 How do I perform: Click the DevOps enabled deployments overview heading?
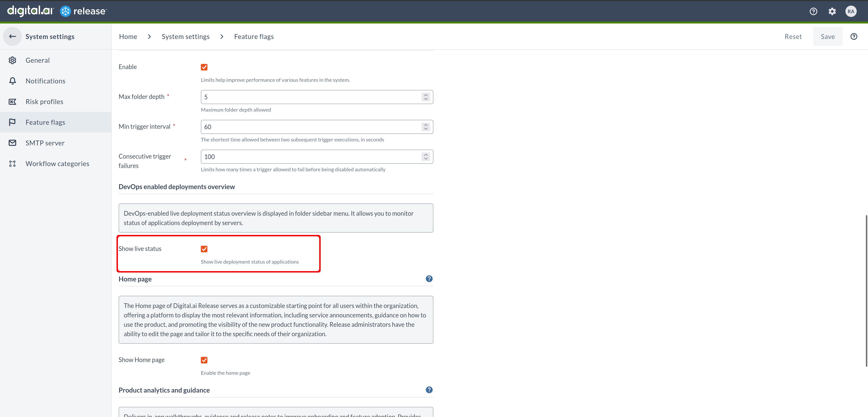177,187
